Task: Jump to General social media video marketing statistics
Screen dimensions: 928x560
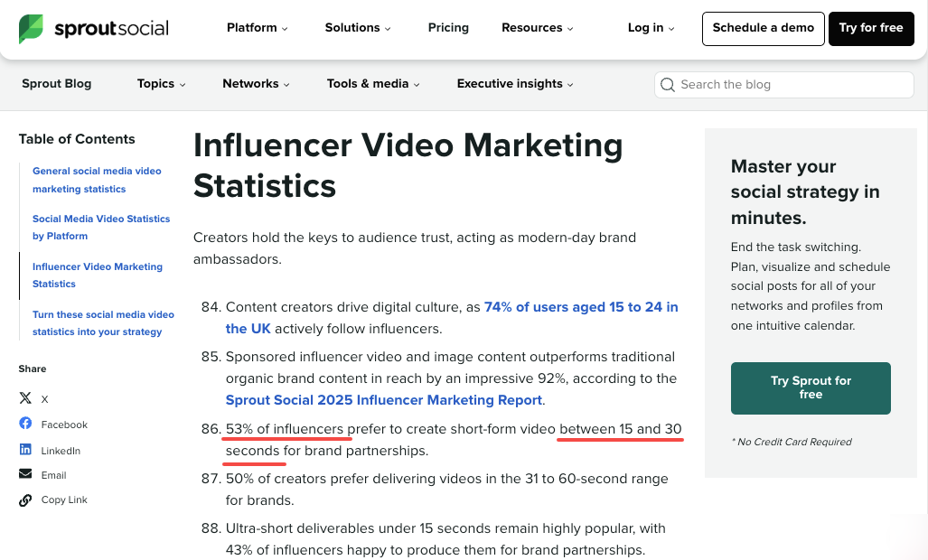Action: pyautogui.click(x=97, y=180)
